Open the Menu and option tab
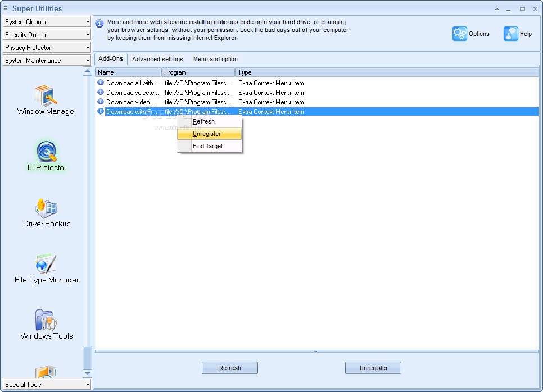Image resolution: width=543 pixels, height=392 pixels. (x=215, y=59)
